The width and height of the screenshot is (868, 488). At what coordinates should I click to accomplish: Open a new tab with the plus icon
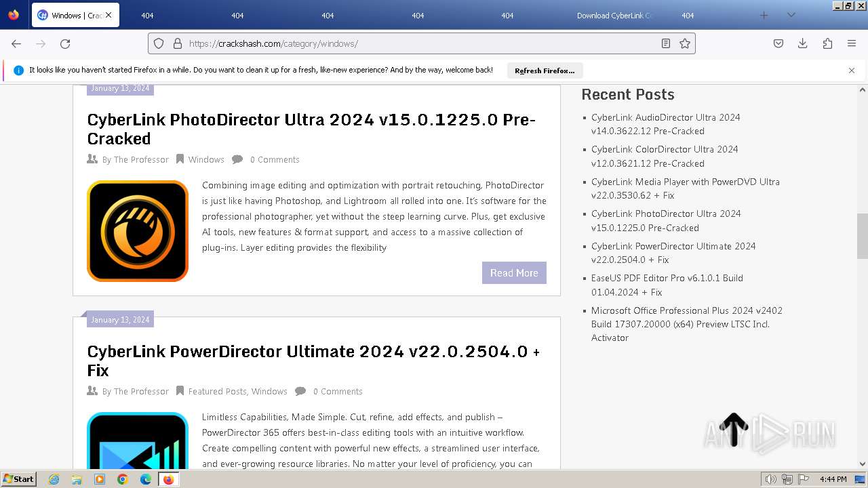point(764,15)
